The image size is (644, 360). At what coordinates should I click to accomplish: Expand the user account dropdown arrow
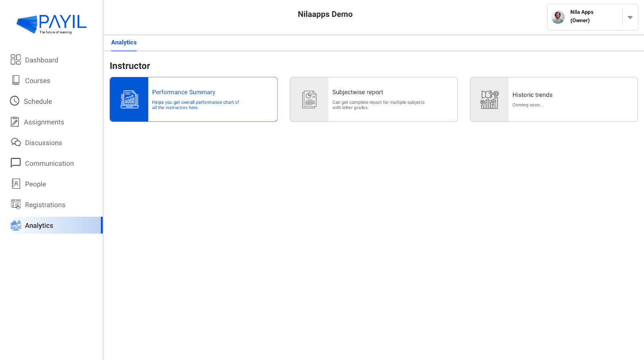[x=630, y=17]
